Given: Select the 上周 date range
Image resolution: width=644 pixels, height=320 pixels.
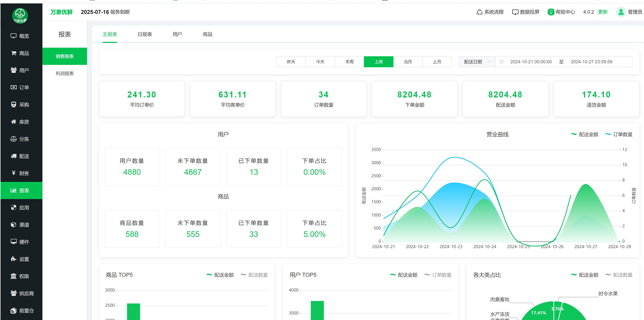Looking at the screenshot, I should (x=379, y=62).
